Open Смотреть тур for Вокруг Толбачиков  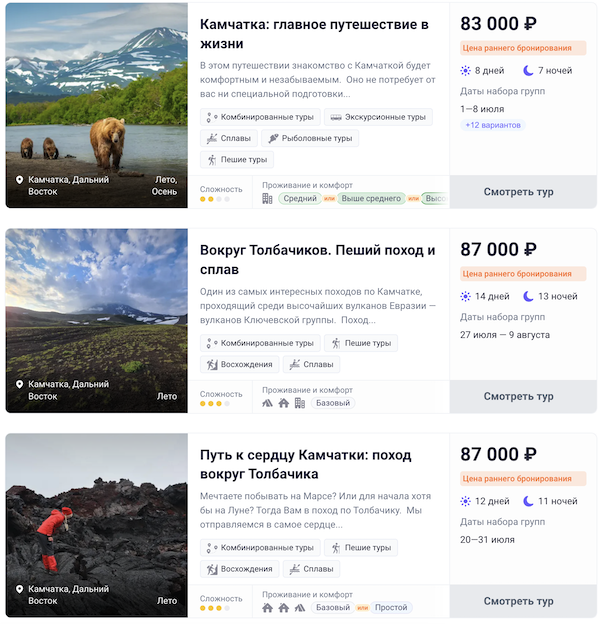coord(518,396)
